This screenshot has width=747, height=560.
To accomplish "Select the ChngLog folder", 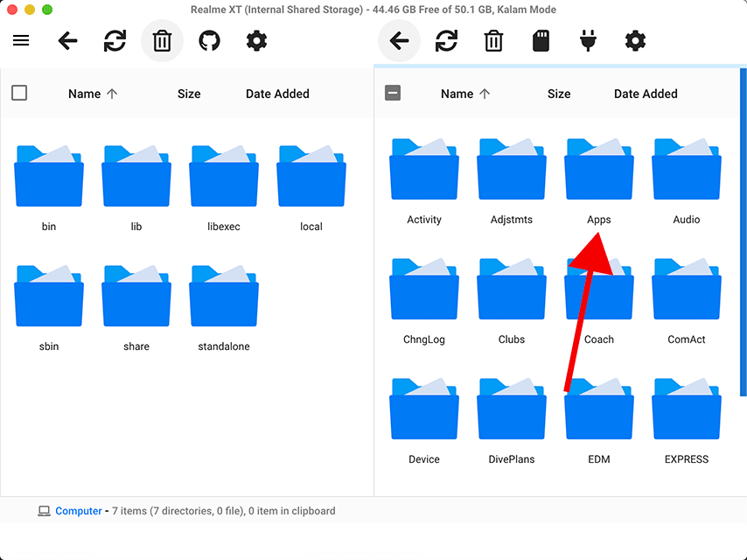I will [424, 301].
